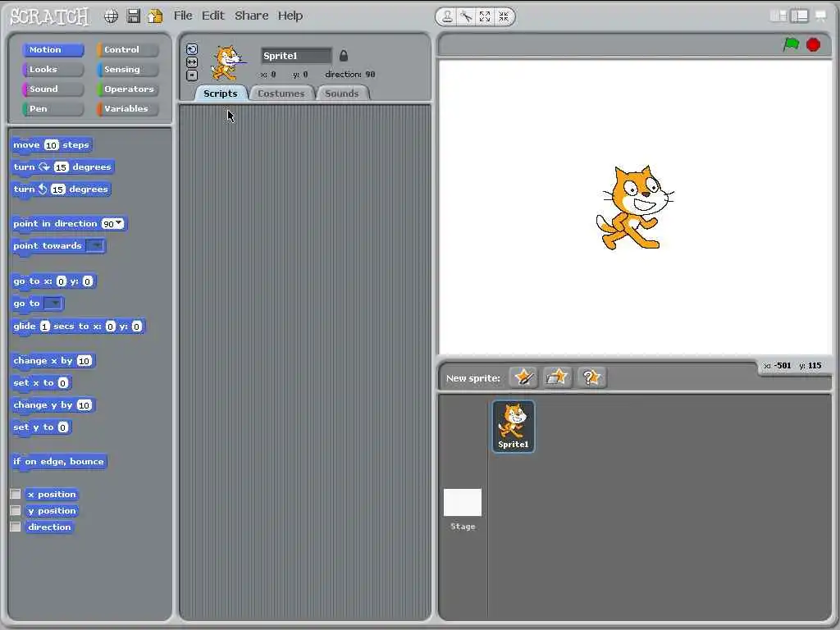Choose new sprite from file
Image resolution: width=840 pixels, height=630 pixels.
(557, 377)
